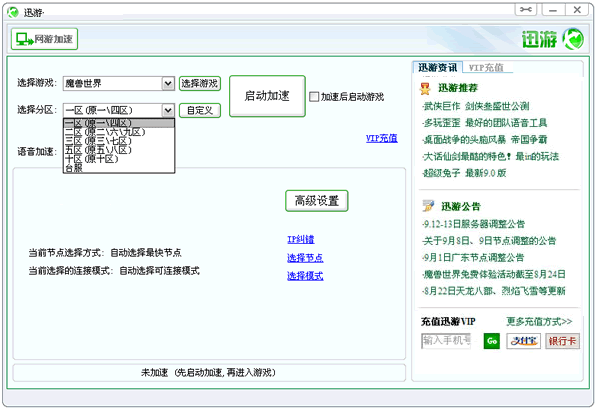The image size is (600, 413).
Task: Open the 选择节点 link
Action: [304, 258]
